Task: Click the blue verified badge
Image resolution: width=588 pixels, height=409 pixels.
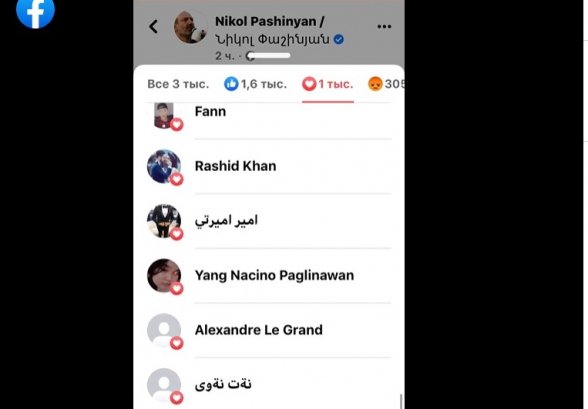Action: (x=339, y=39)
